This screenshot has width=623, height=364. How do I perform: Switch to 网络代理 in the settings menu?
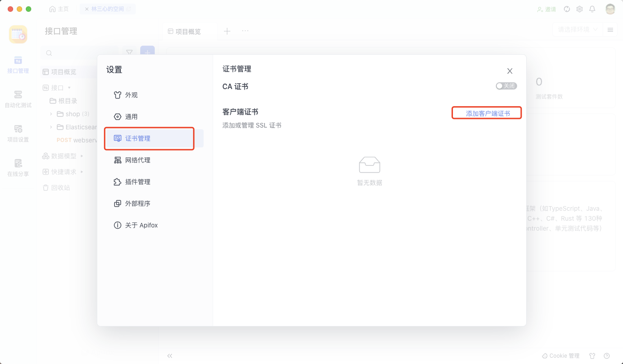[x=138, y=160]
